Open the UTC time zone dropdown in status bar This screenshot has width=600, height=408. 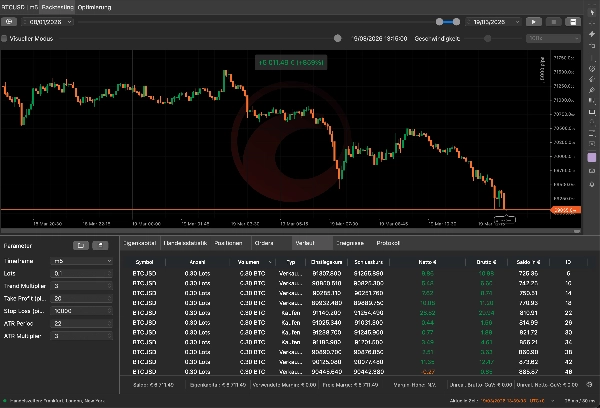pyautogui.click(x=553, y=401)
